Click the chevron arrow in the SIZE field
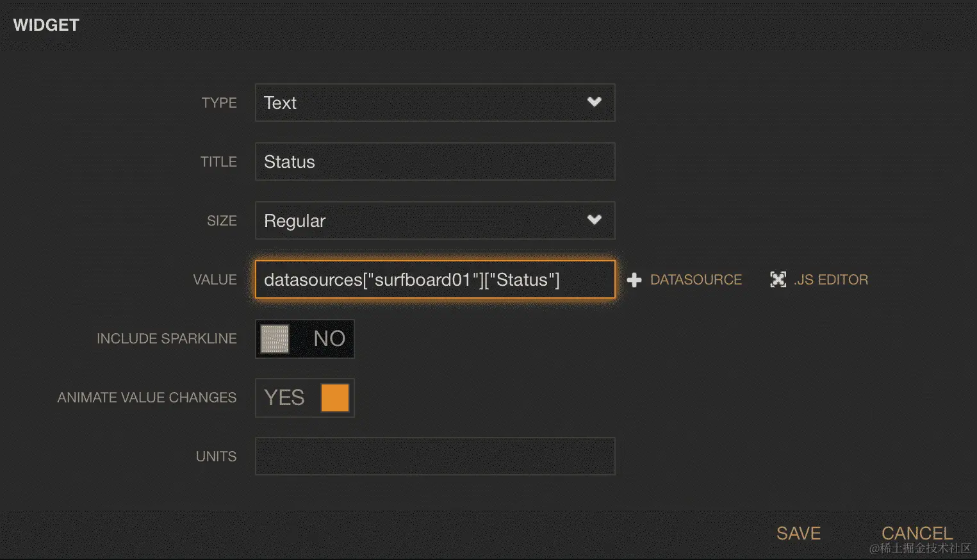 [x=595, y=220]
